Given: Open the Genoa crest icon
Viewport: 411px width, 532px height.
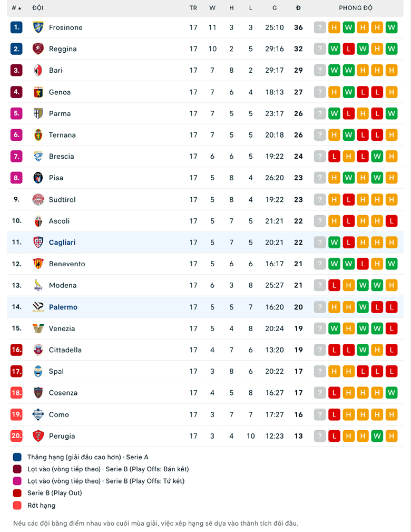Looking at the screenshot, I should [x=38, y=92].
